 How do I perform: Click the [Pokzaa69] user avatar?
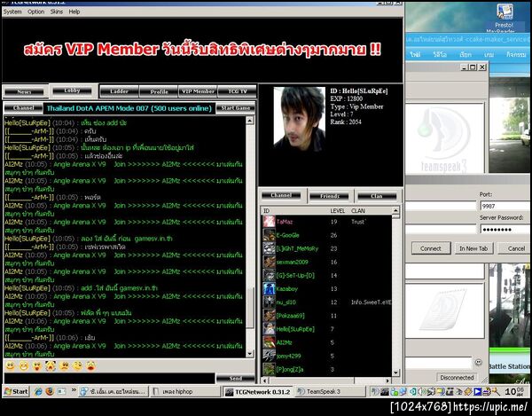(269, 316)
